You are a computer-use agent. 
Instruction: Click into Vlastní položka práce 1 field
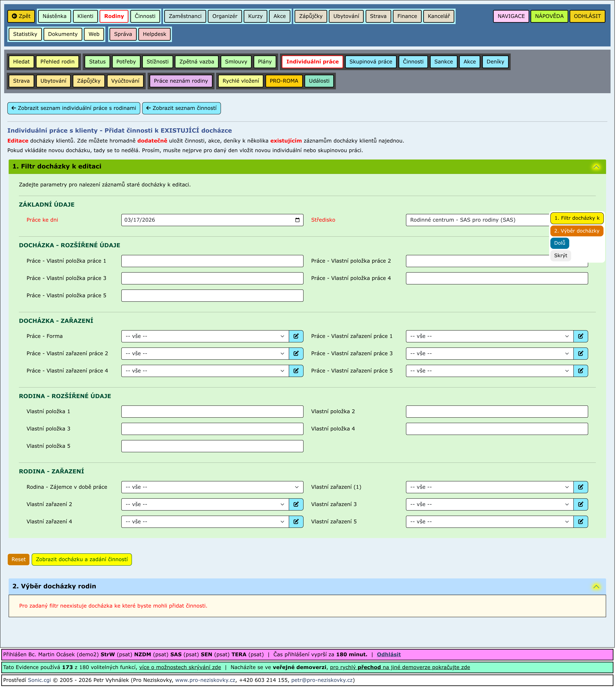tap(212, 261)
